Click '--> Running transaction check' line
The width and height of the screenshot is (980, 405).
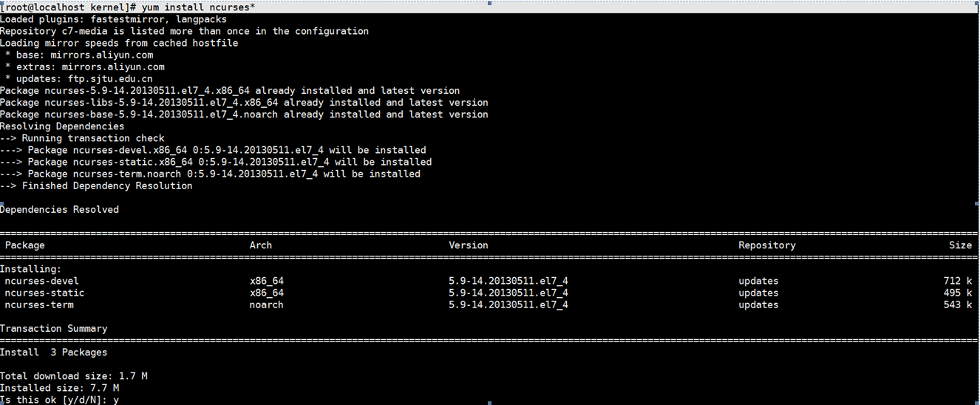pyautogui.click(x=82, y=138)
